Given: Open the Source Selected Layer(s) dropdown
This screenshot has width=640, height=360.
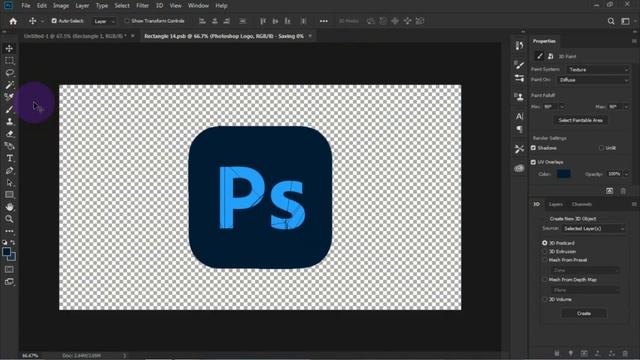Looking at the screenshot, I should click(593, 229).
